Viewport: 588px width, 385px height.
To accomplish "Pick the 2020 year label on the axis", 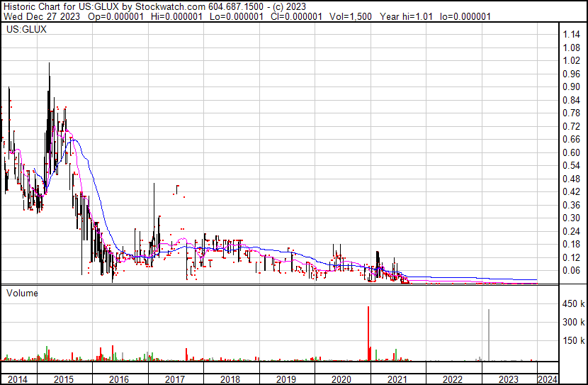I will [x=342, y=379].
